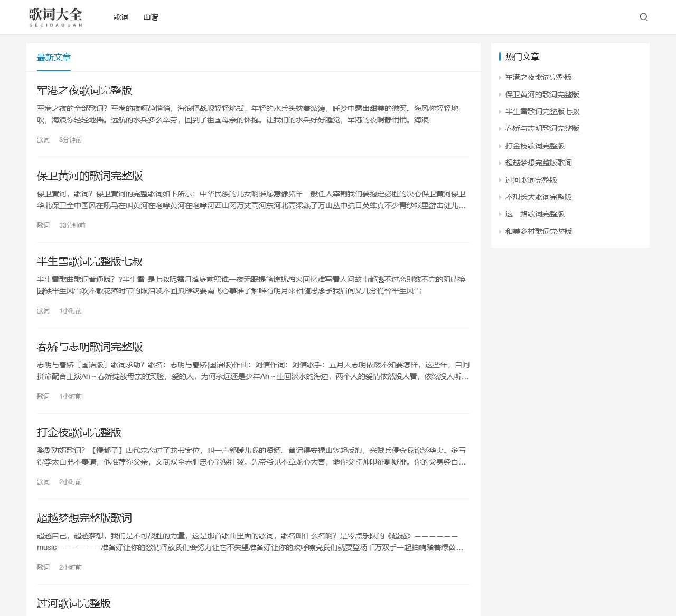Image resolution: width=676 pixels, height=616 pixels.
Task: Click 歌词 category tag under 超越梦想 article
Action: (43, 567)
